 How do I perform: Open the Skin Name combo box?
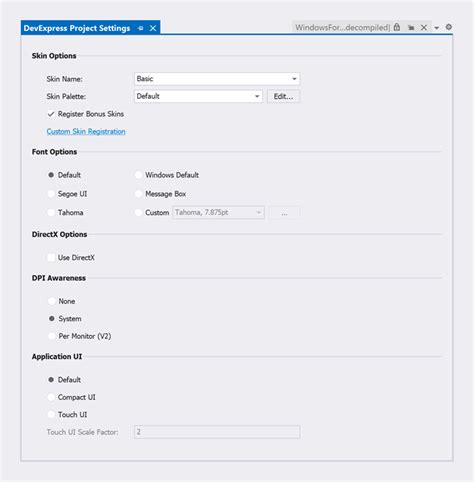[x=217, y=79]
